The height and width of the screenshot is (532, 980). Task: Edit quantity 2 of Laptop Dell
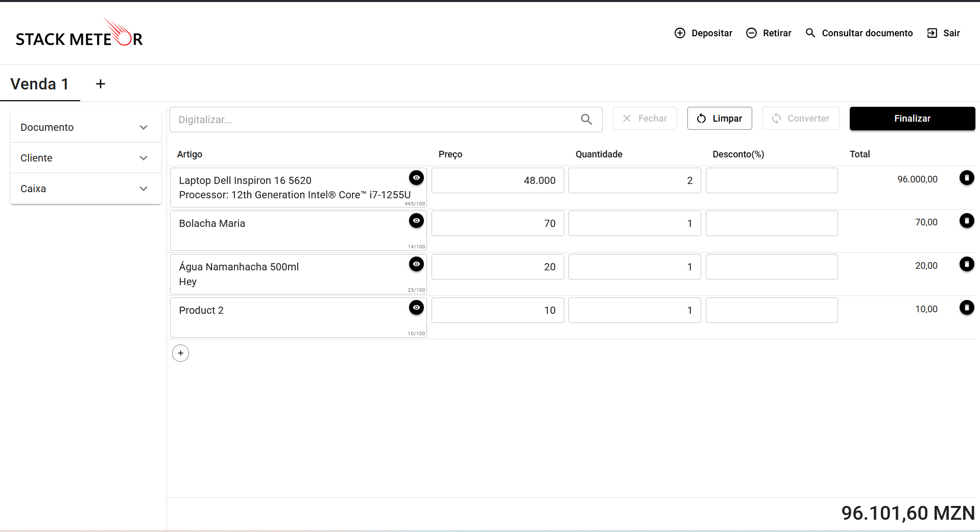pos(635,180)
